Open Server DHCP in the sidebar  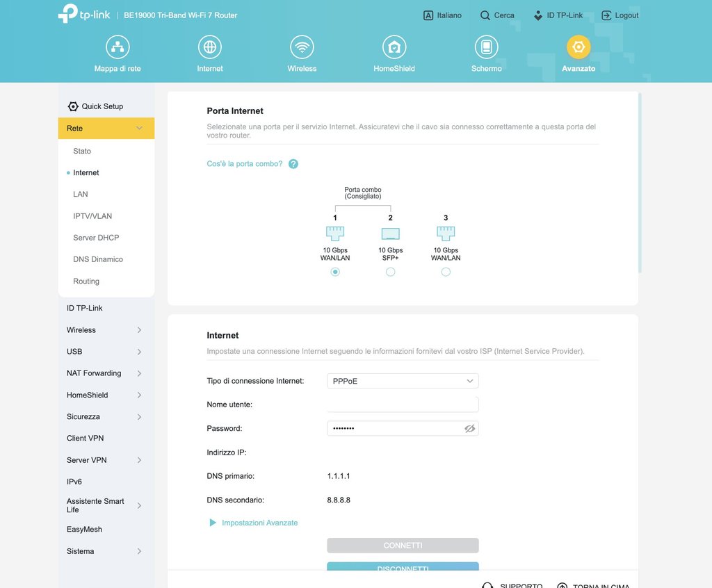(x=96, y=238)
